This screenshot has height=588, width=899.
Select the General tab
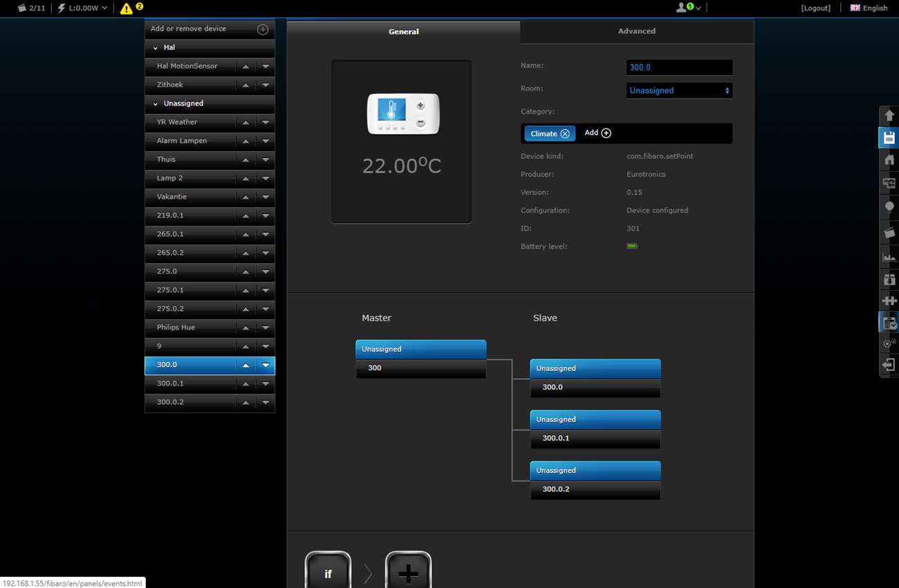403,32
